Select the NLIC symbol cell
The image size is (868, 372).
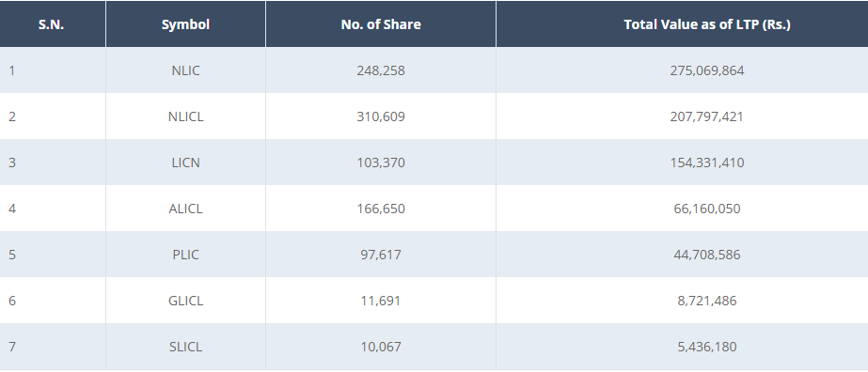[x=185, y=70]
